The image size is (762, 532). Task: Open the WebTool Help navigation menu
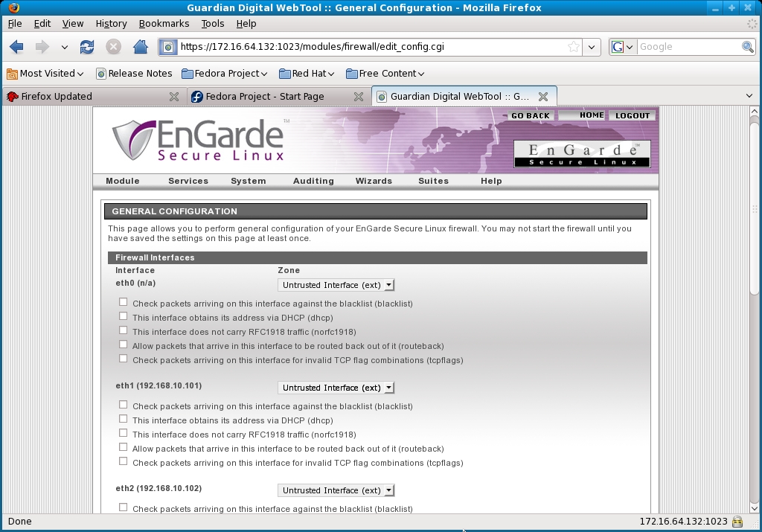491,181
